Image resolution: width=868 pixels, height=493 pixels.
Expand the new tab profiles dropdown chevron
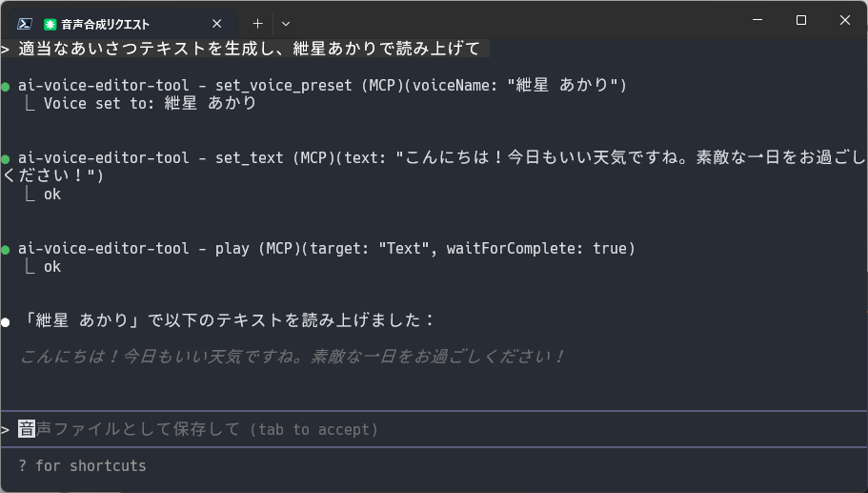286,24
